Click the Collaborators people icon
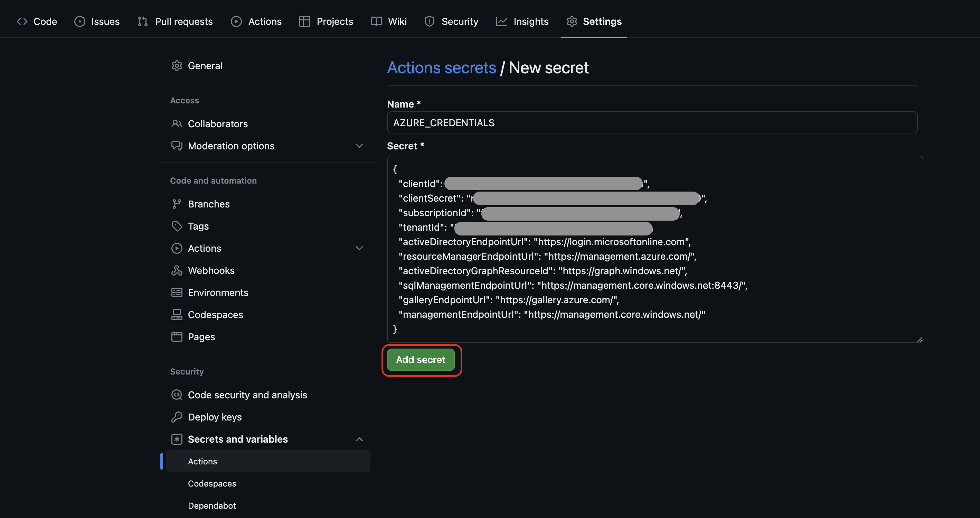Screen dimensions: 980x518 (x=177, y=124)
